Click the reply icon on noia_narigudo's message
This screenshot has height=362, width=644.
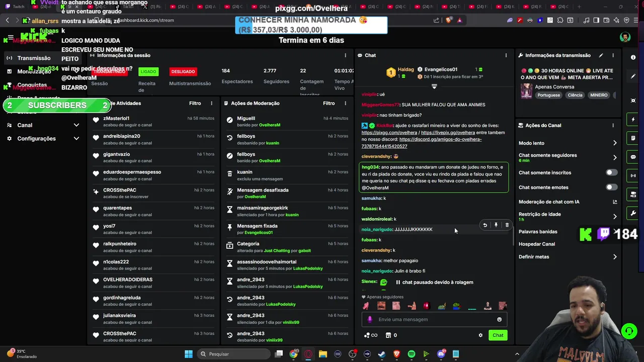click(x=485, y=225)
